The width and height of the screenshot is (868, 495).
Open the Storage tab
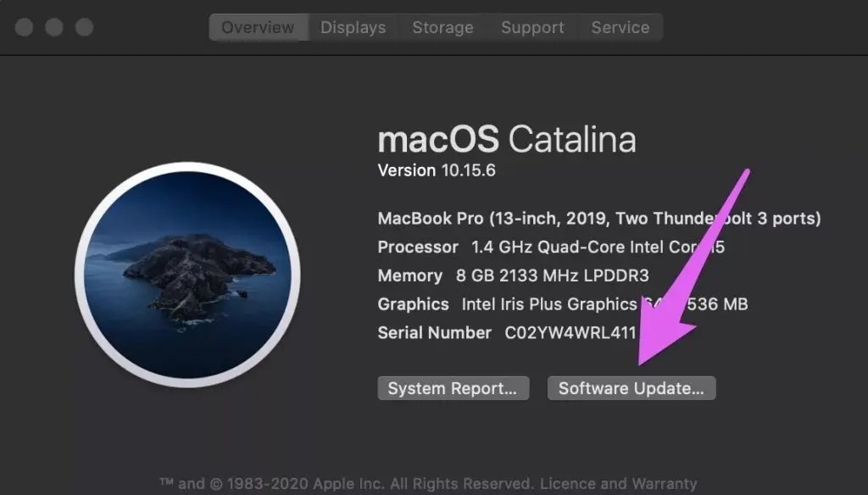click(442, 27)
